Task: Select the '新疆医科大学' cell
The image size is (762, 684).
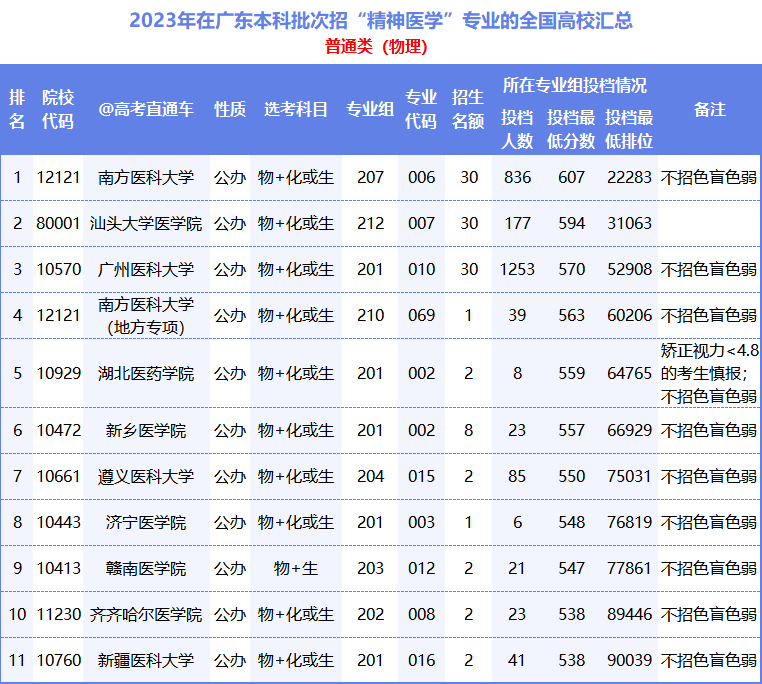Action: coord(146,660)
